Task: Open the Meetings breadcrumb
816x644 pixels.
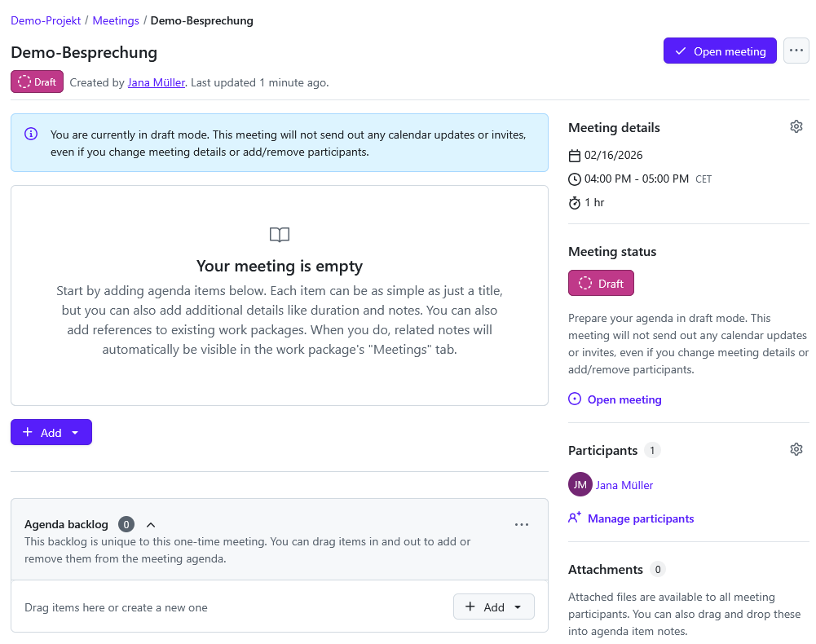Action: tap(116, 20)
